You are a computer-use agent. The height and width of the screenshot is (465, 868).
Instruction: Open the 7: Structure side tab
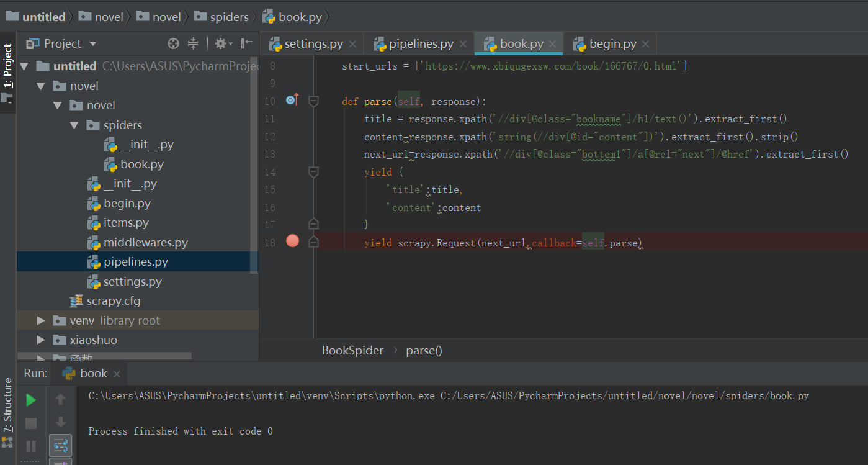7,405
